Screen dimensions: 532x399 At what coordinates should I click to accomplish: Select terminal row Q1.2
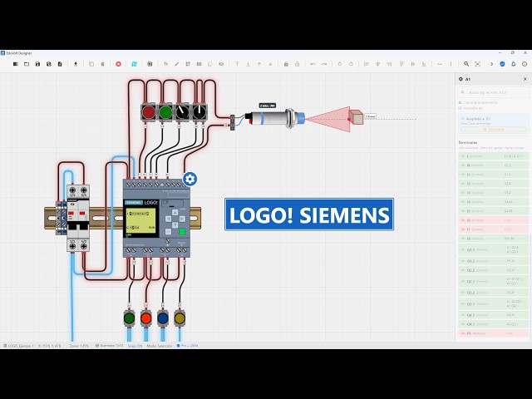click(x=493, y=261)
